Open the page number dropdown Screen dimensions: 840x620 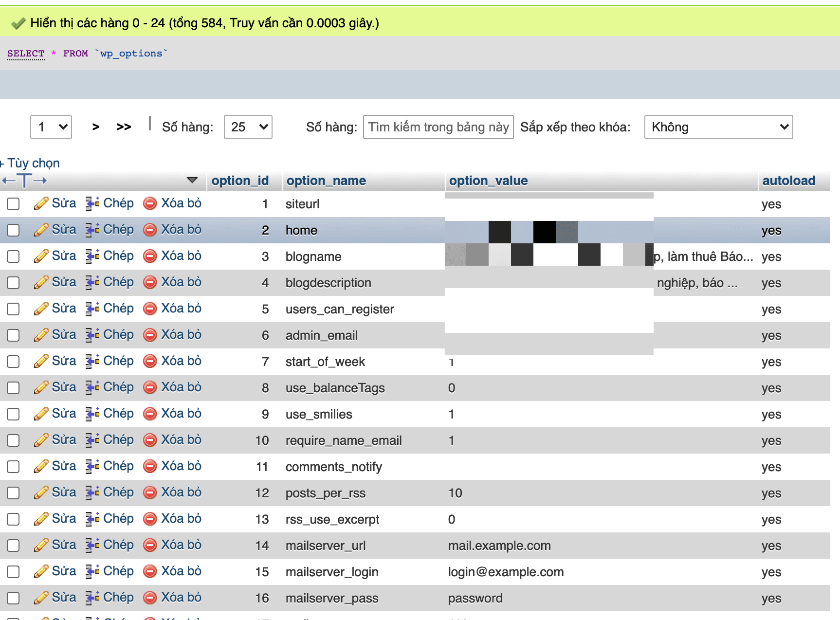[x=51, y=127]
